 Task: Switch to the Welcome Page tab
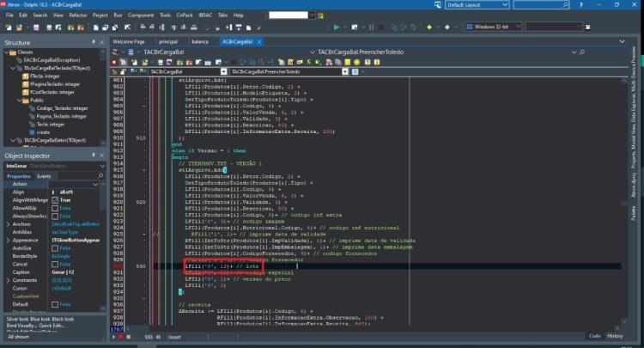click(x=129, y=41)
